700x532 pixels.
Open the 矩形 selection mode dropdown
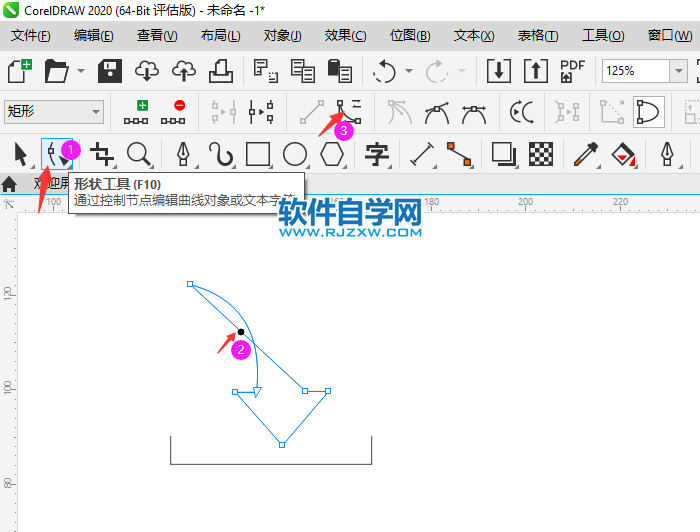pyautogui.click(x=96, y=112)
